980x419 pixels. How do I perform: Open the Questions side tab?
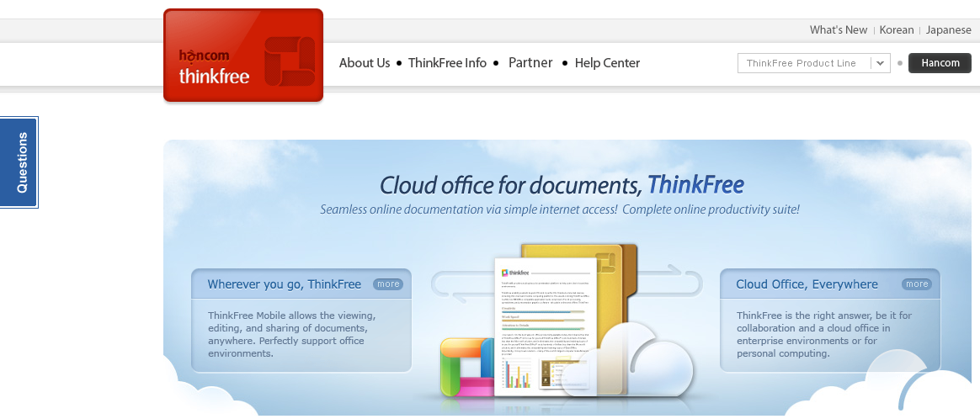pos(19,162)
